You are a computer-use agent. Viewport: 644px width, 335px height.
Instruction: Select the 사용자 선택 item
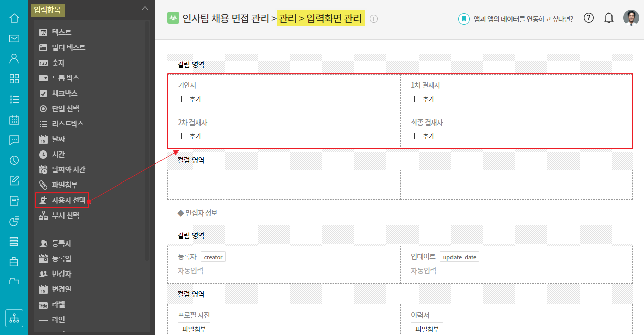click(x=68, y=200)
